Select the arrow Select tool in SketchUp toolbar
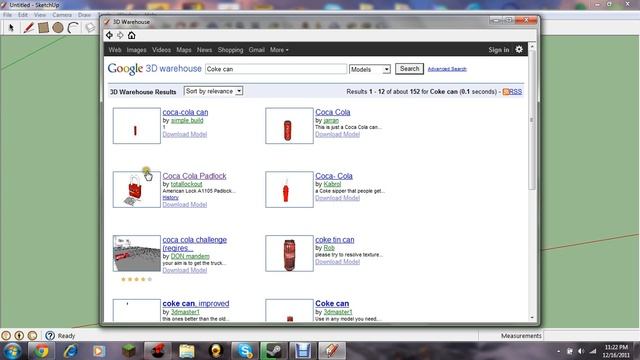 pyautogui.click(x=11, y=28)
